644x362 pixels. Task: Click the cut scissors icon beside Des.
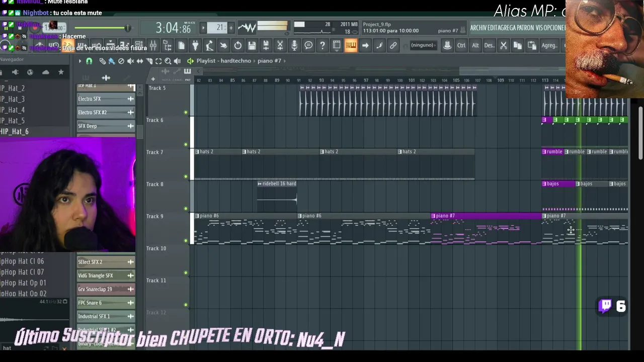503,46
